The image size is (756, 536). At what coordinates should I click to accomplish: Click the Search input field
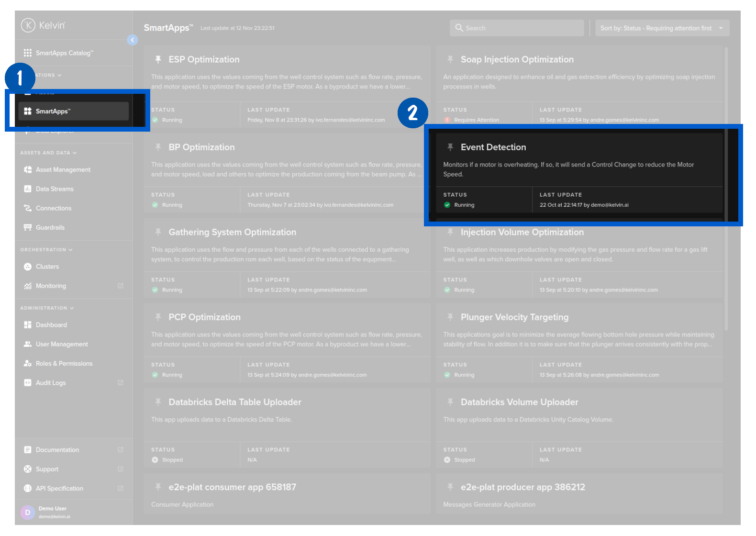tap(517, 28)
